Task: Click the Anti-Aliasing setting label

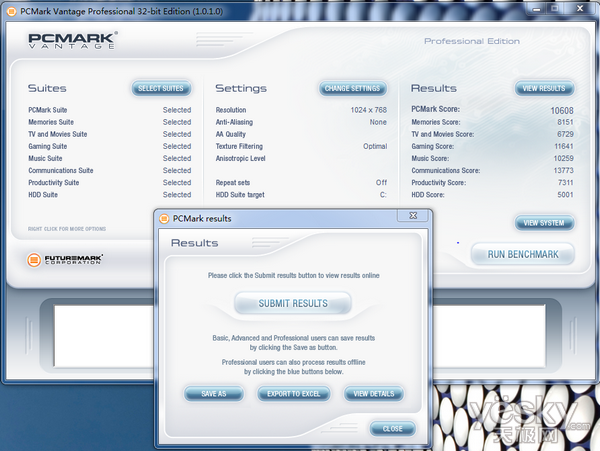Action: click(x=234, y=122)
